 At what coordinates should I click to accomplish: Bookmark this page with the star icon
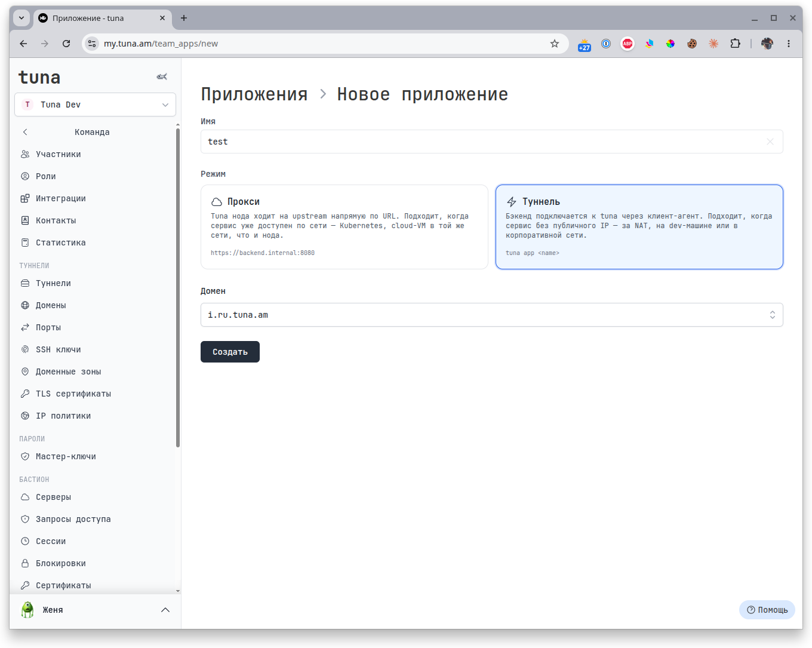click(x=555, y=44)
